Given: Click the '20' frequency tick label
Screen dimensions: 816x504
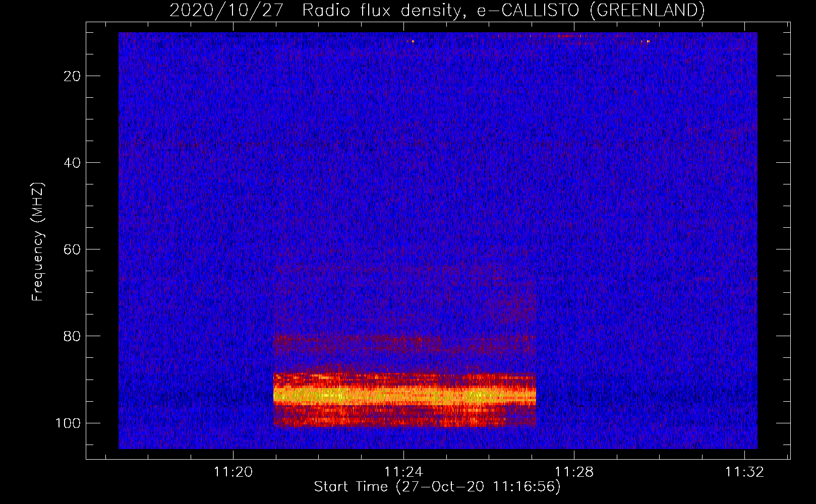Looking at the screenshot, I should (x=73, y=76).
